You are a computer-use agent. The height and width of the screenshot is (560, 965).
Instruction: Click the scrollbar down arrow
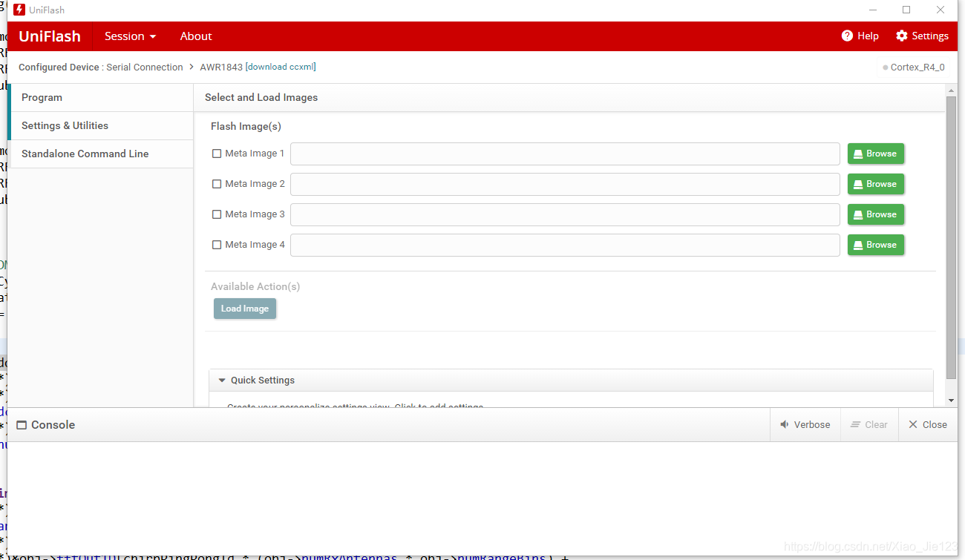click(952, 401)
